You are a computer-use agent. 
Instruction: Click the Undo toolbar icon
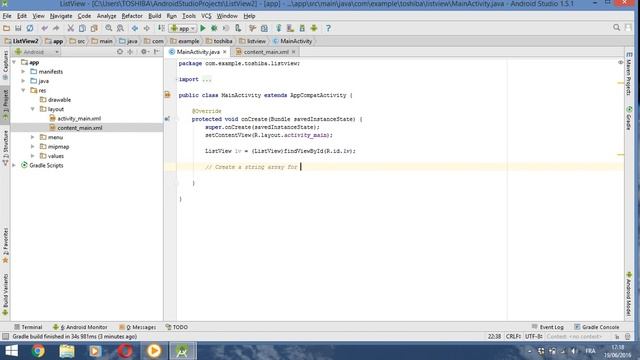[x=44, y=28]
